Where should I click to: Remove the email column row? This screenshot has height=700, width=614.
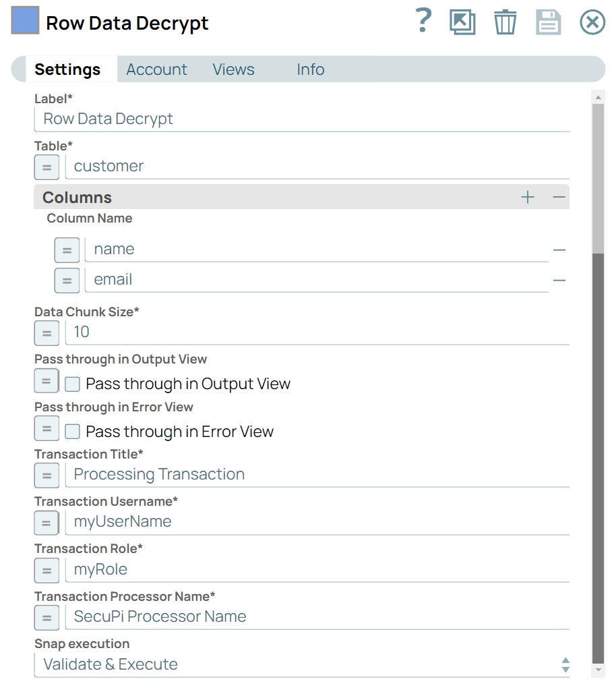click(x=559, y=280)
